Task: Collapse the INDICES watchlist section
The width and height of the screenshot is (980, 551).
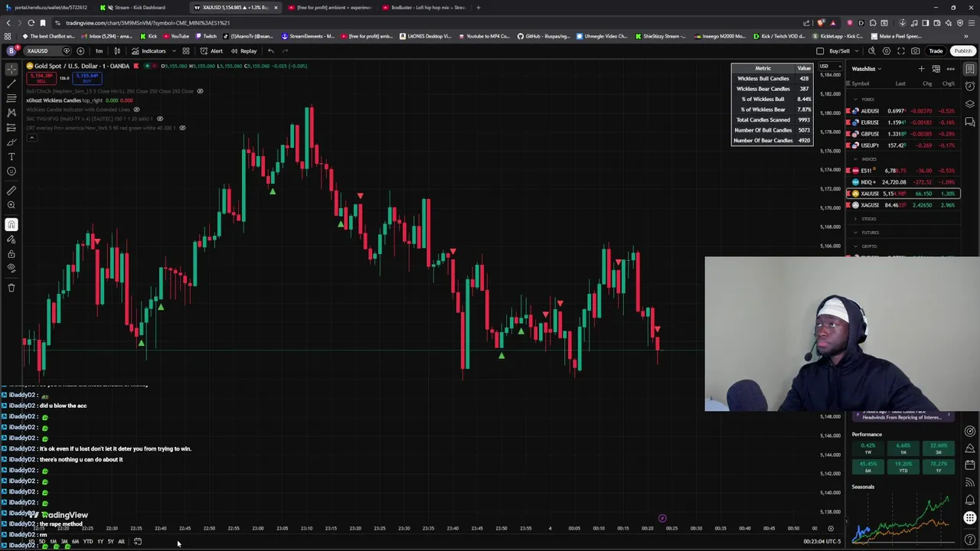Action: point(856,159)
